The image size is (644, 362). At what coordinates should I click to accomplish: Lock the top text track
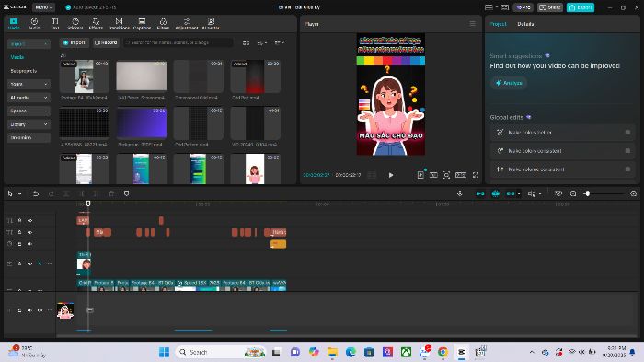tap(19, 220)
